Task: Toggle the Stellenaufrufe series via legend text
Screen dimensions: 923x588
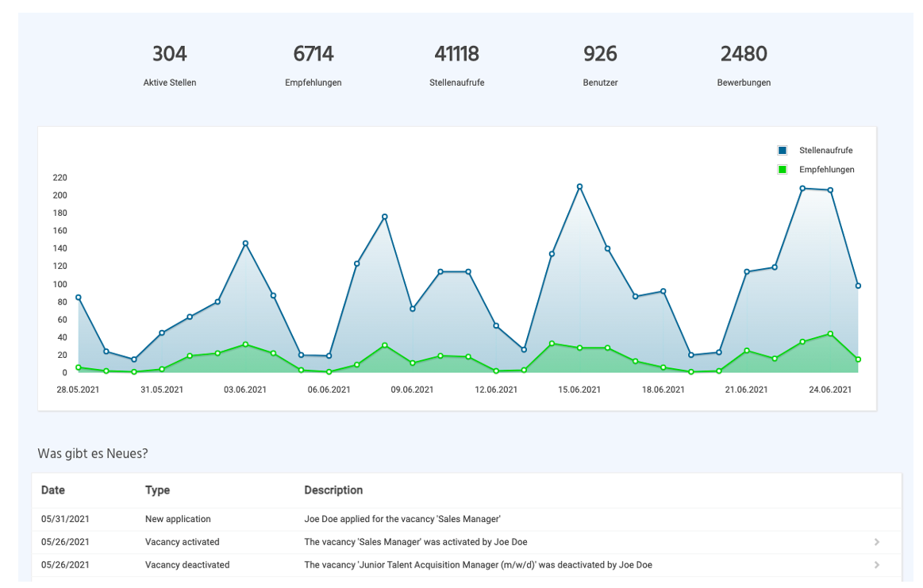Action: point(825,151)
